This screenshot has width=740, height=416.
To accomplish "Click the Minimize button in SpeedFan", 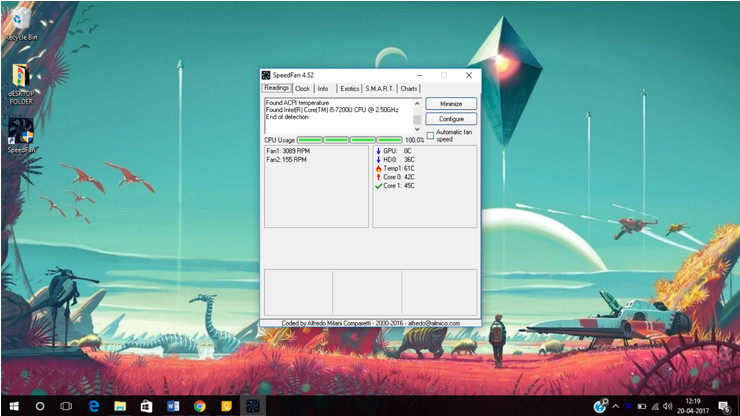I will click(x=451, y=103).
